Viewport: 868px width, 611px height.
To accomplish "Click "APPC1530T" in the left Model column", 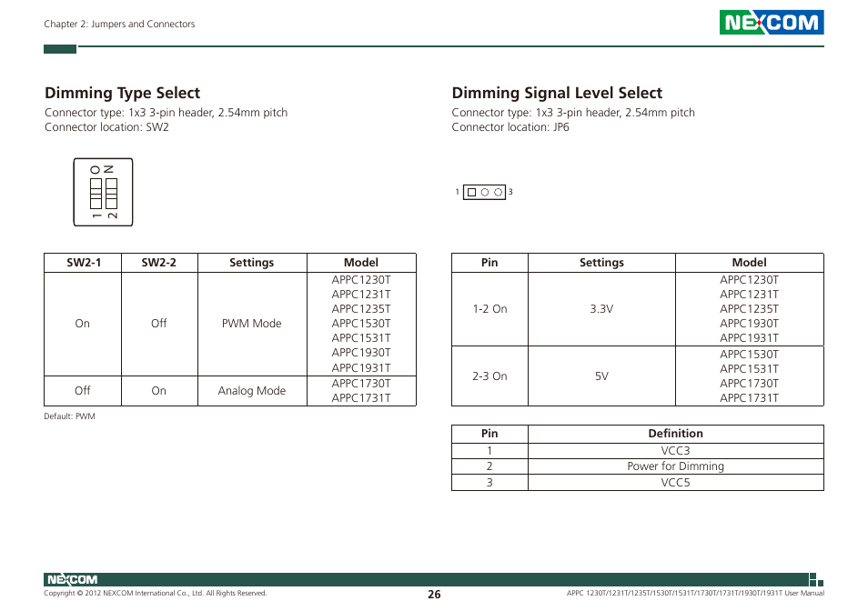I will 361,324.
